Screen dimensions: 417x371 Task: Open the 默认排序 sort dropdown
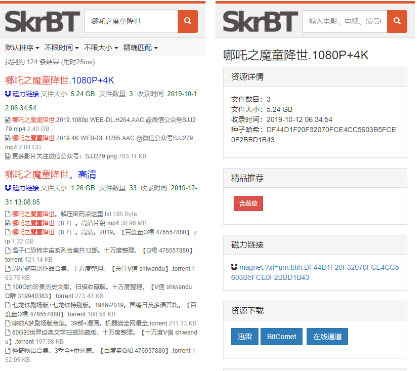(x=22, y=48)
